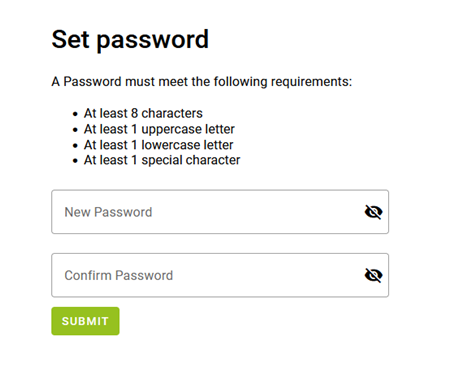Click the word "requirements:" in the intro

pos(311,82)
